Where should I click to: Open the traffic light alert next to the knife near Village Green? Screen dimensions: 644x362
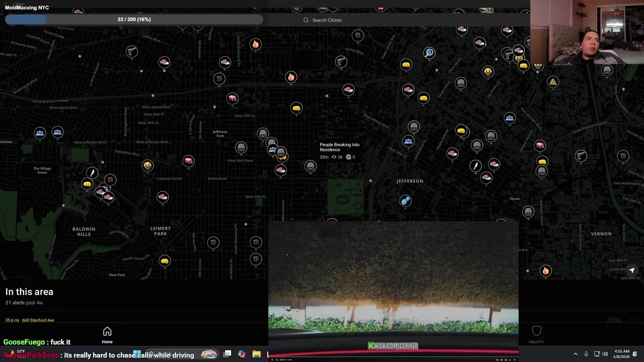[110, 179]
